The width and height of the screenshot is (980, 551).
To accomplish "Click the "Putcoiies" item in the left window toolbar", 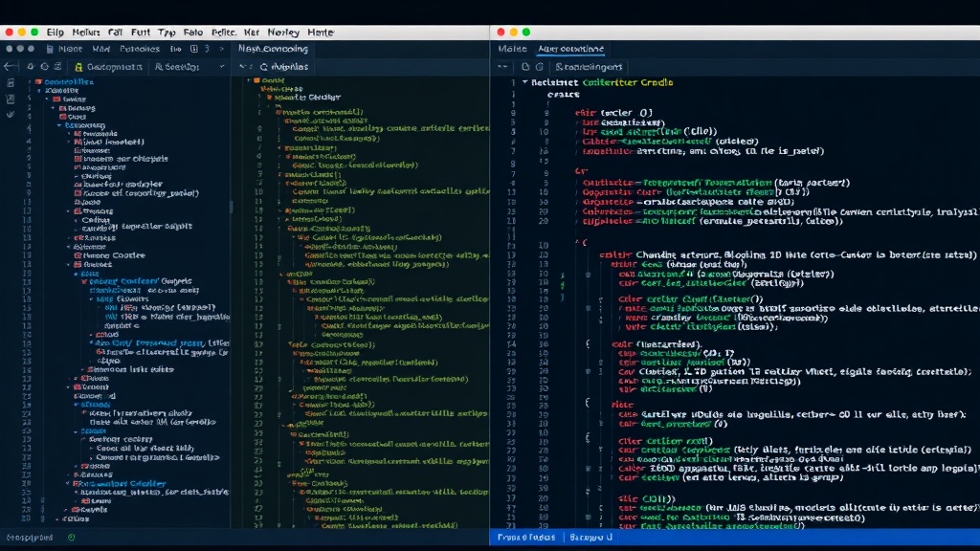I will click(140, 49).
